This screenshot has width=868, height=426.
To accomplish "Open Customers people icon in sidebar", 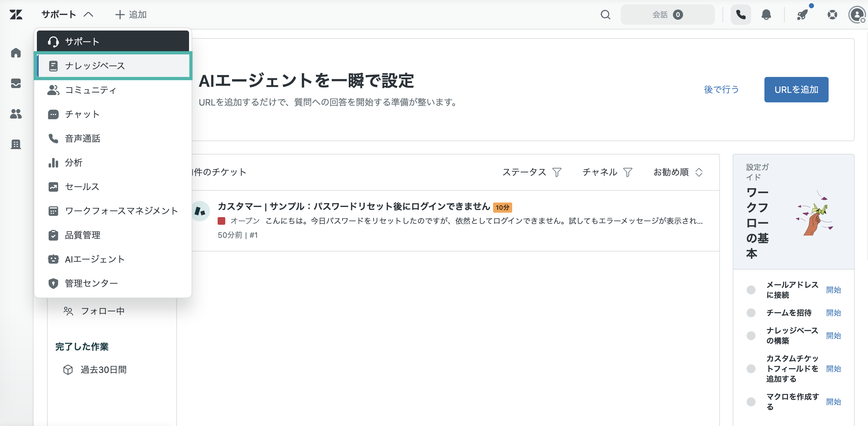I will pos(16,114).
